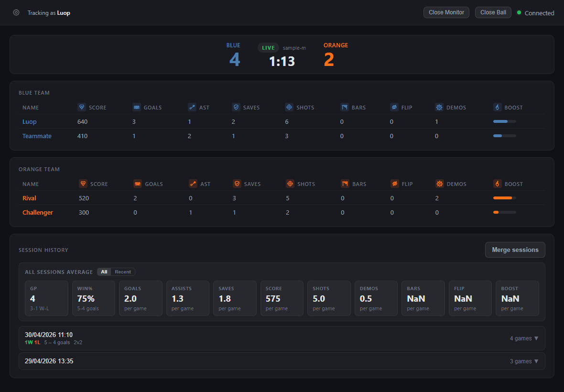The width and height of the screenshot is (564, 392).
Task: Click the Score per game card 575
Action: pos(282,298)
